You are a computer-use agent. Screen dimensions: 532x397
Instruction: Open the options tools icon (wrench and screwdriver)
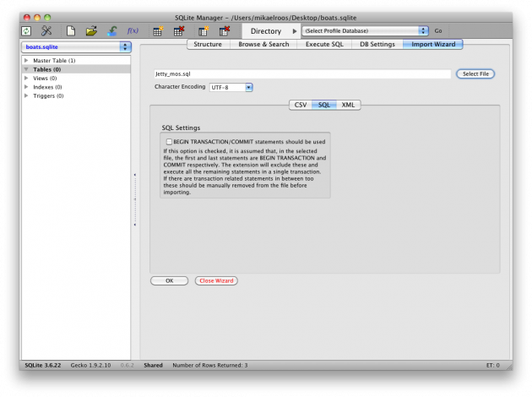tap(46, 31)
